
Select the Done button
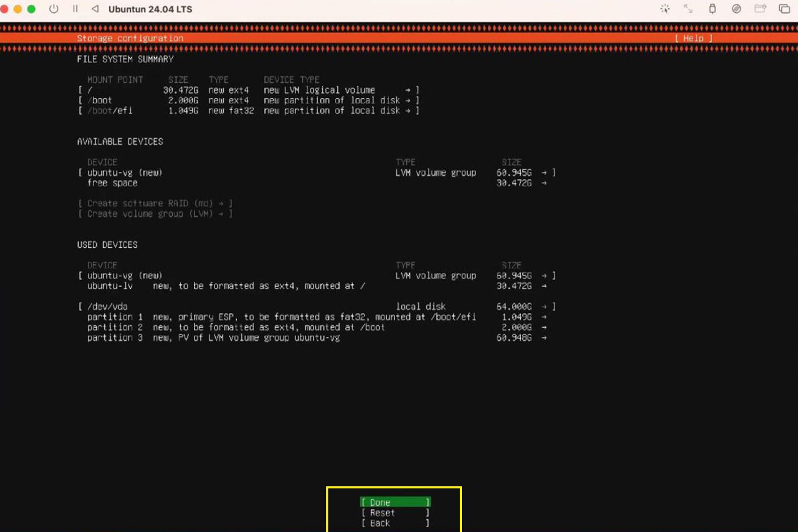point(395,502)
